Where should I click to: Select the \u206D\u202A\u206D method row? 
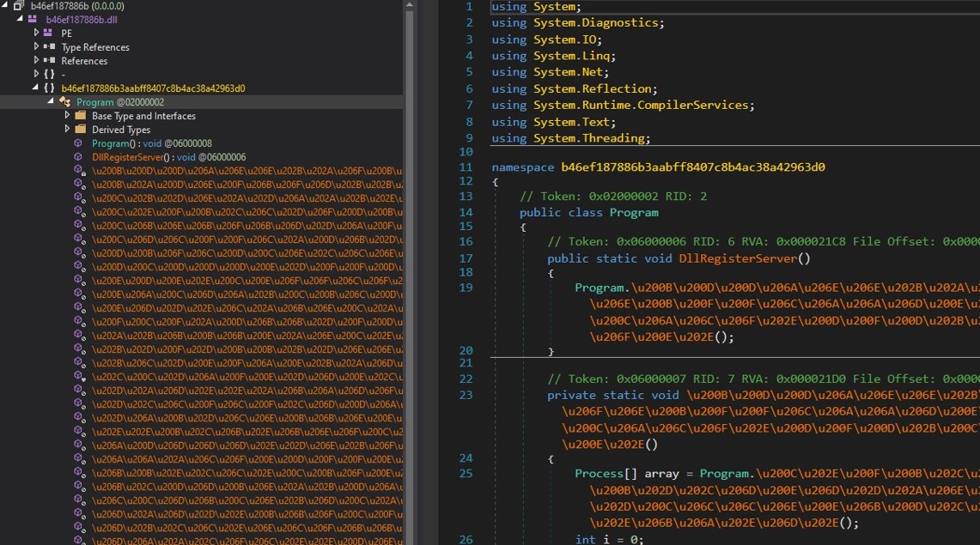(x=247, y=514)
